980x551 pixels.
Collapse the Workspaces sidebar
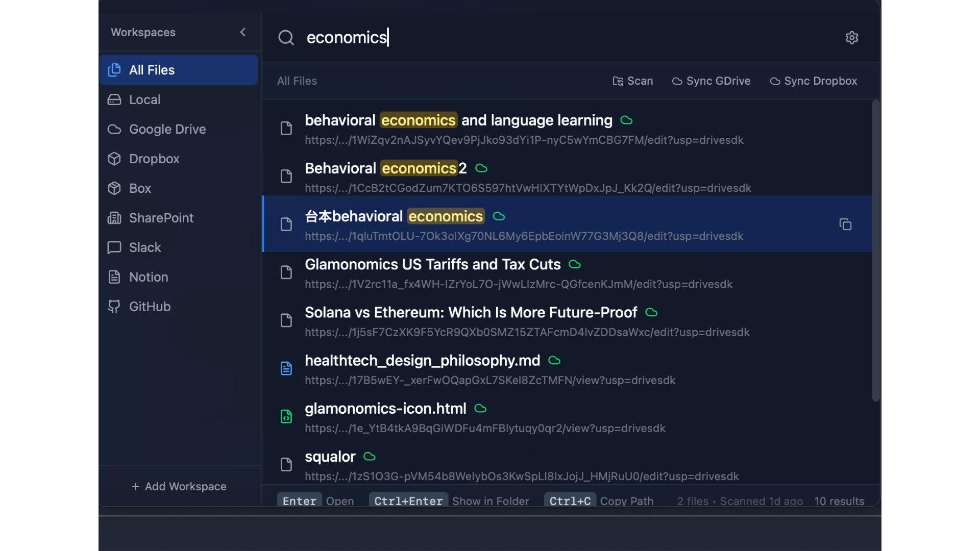[243, 32]
